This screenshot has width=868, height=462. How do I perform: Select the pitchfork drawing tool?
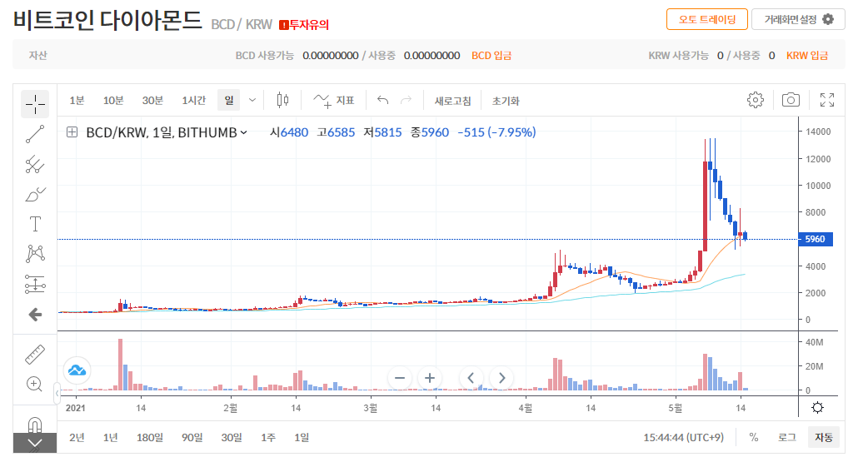coord(35,164)
